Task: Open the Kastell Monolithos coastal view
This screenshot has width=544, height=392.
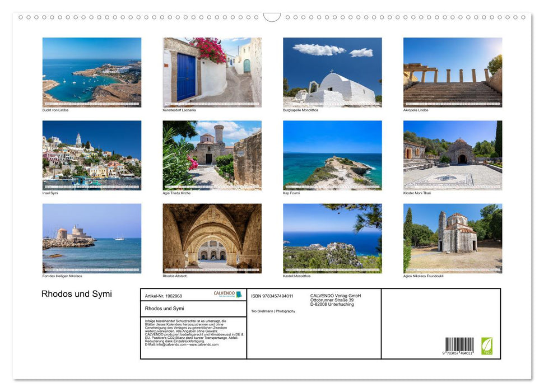Action: 332,238
